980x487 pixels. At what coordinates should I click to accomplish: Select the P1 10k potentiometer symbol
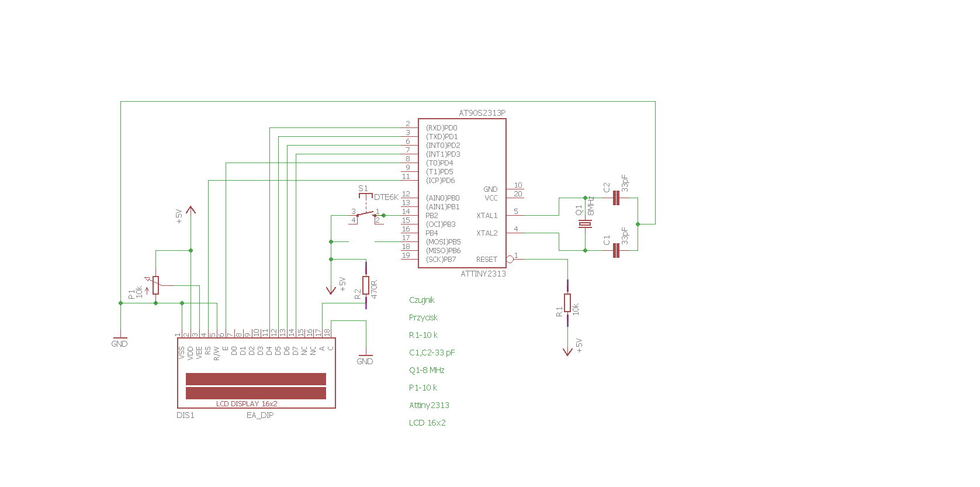click(x=156, y=285)
